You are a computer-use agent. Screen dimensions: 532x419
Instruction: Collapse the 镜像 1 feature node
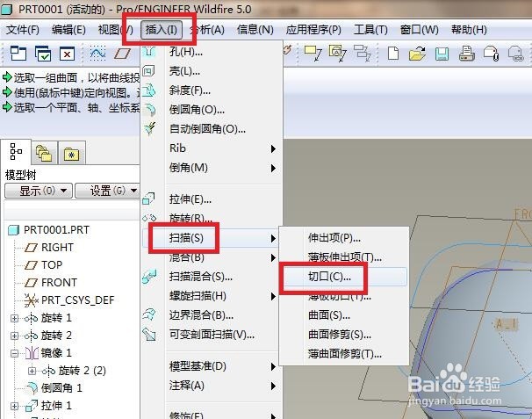(14, 353)
